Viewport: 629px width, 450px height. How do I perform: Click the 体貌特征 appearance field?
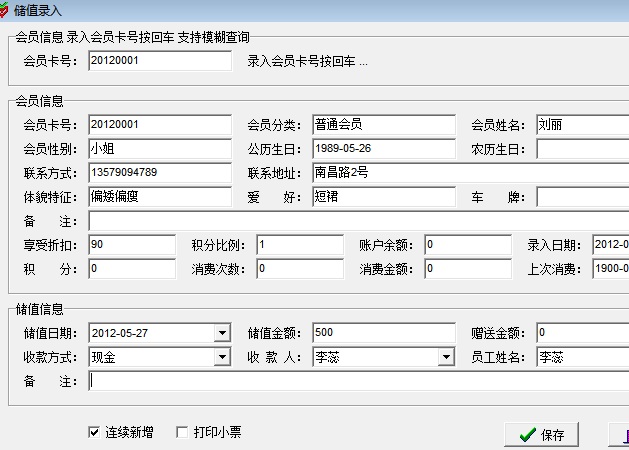[160, 197]
